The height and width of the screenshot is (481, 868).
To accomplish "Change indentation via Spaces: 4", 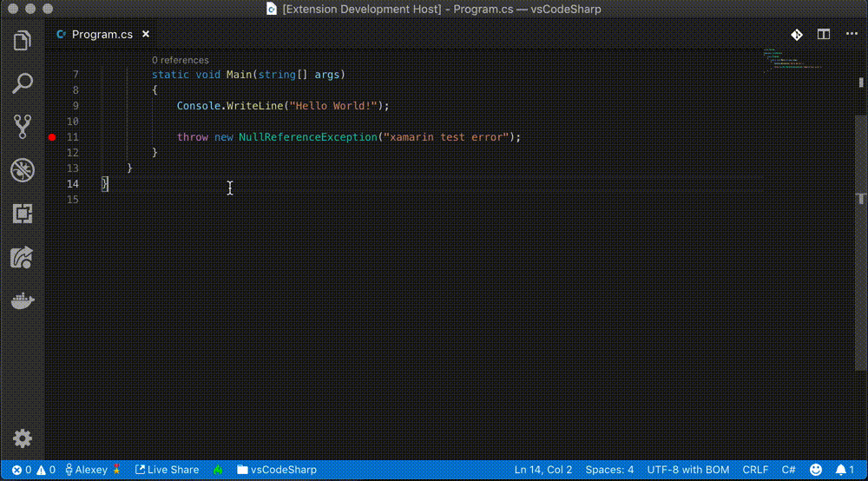I will (x=609, y=470).
